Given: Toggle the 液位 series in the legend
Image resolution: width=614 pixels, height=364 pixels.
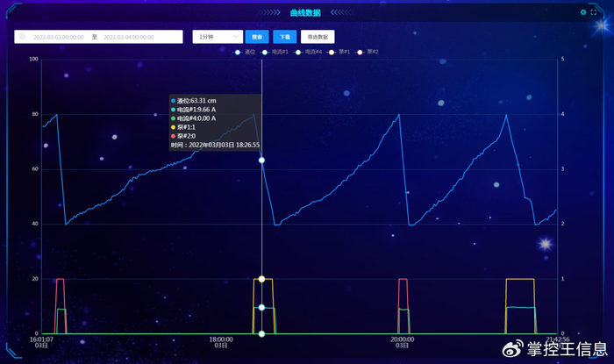Looking at the screenshot, I should pyautogui.click(x=244, y=52).
